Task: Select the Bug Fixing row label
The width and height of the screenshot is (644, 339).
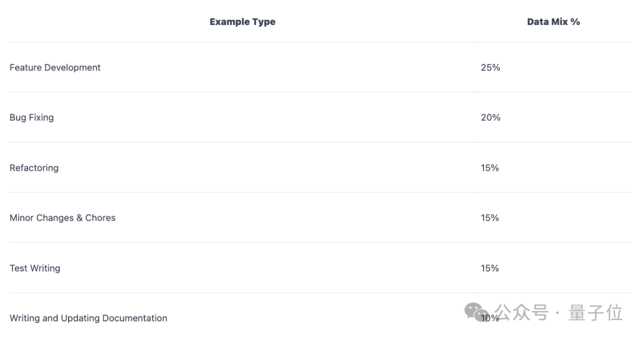Action: tap(32, 118)
